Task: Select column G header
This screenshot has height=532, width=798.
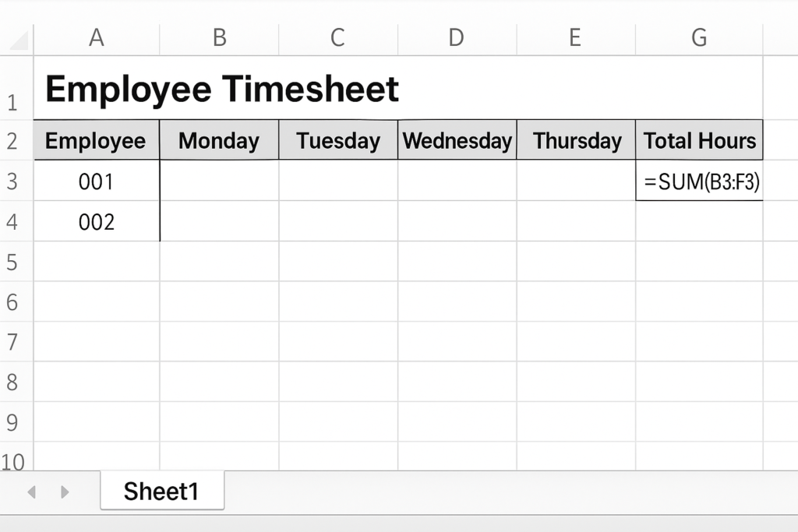Action: coord(699,38)
